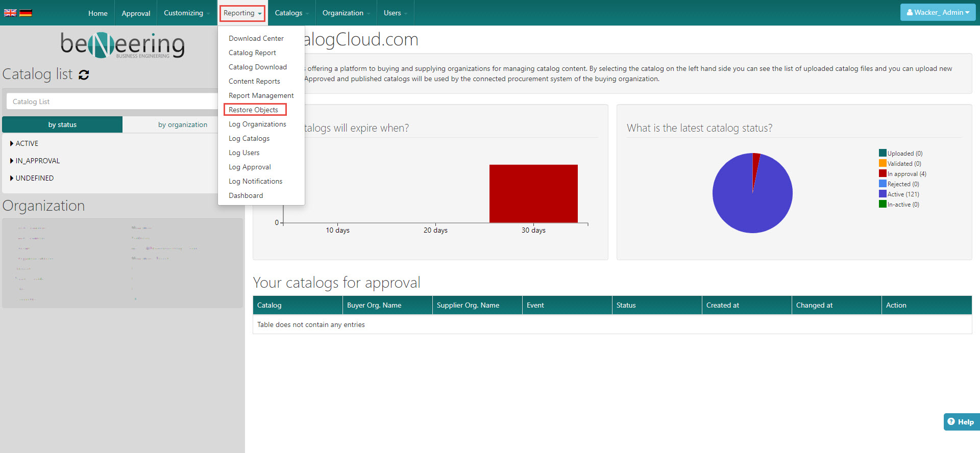
Task: Select the Log Notifications menu entry
Action: pyautogui.click(x=255, y=181)
